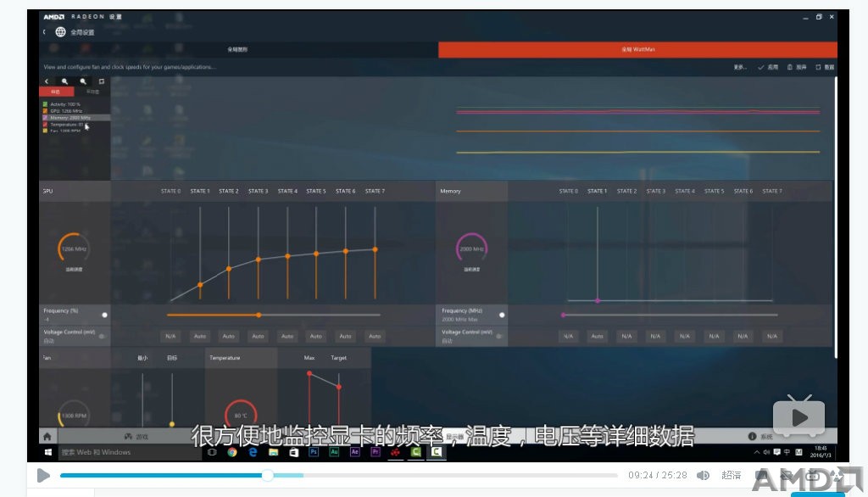Open Photoshop from the taskbar
The image size is (868, 497).
pyautogui.click(x=314, y=452)
